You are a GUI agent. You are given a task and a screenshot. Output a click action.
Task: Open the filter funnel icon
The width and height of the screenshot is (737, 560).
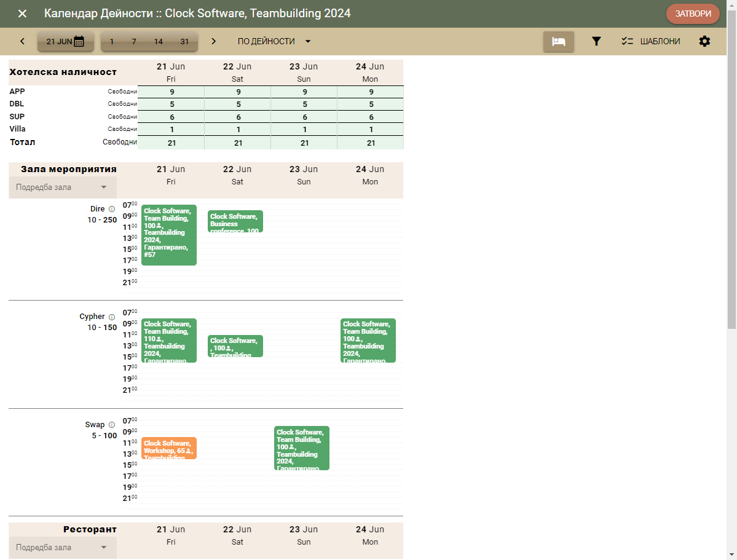[596, 41]
